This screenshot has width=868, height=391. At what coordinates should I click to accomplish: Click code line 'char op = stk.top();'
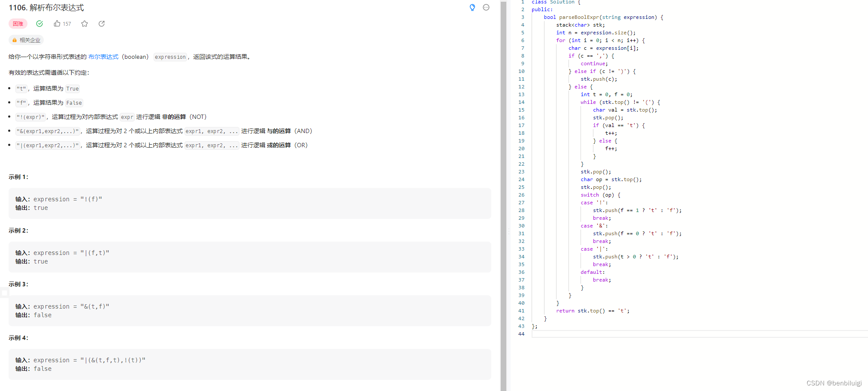tap(611, 179)
